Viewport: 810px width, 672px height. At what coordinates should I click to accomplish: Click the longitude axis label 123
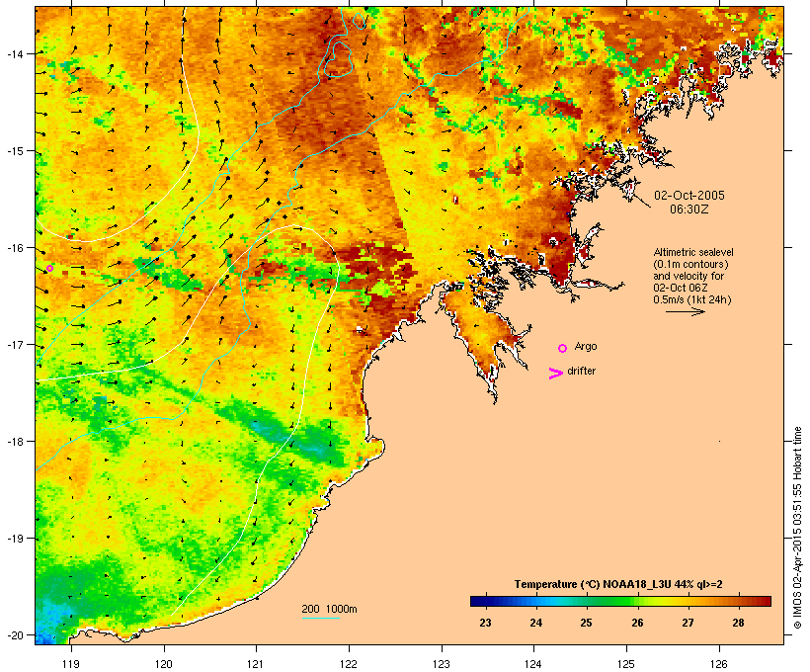point(442,664)
